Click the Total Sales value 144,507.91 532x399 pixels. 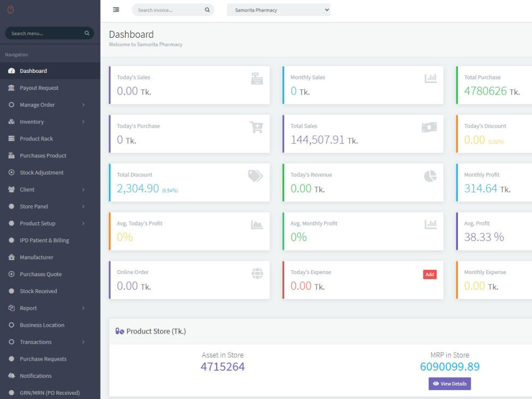pyautogui.click(x=317, y=140)
